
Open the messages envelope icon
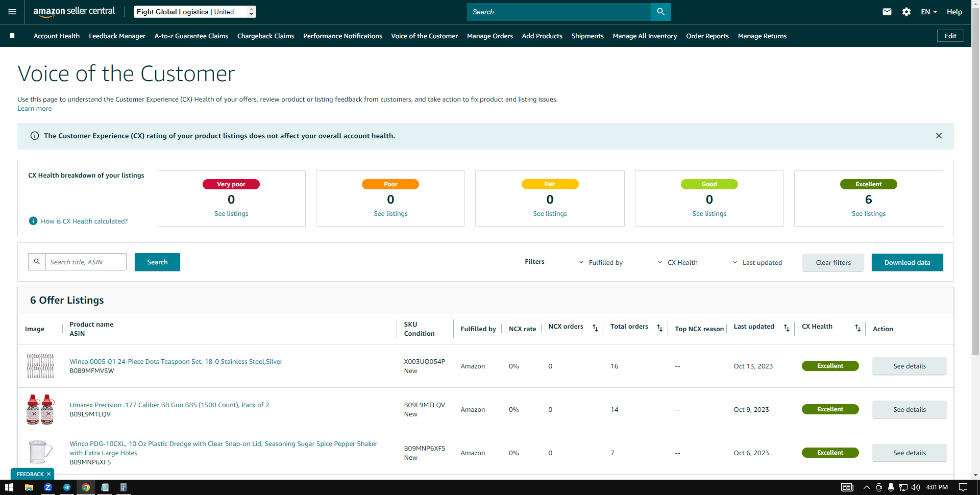887,12
